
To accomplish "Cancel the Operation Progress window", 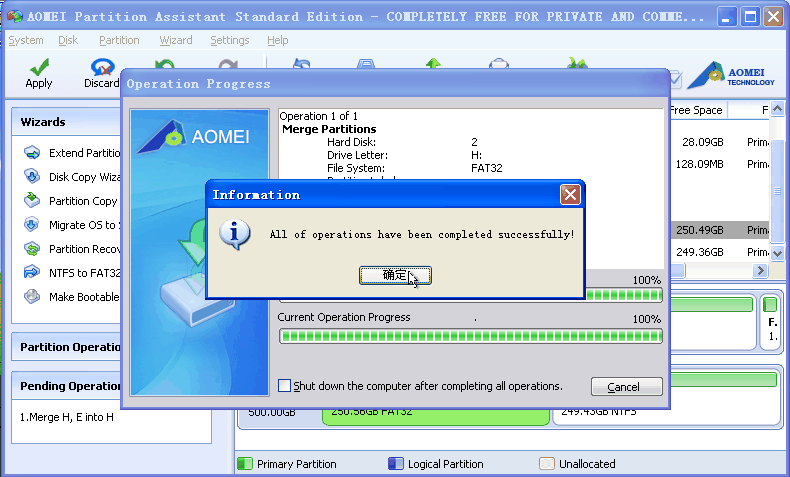I will 626,387.
